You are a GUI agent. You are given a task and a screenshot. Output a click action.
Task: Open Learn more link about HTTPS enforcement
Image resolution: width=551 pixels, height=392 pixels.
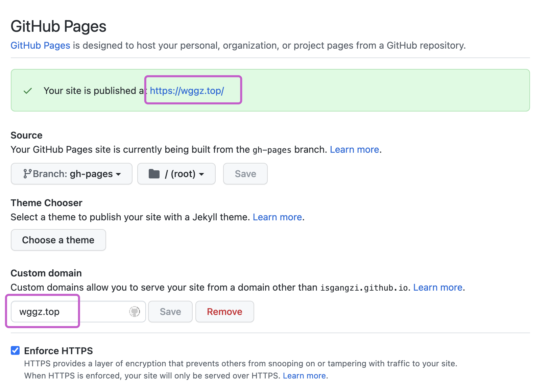304,376
